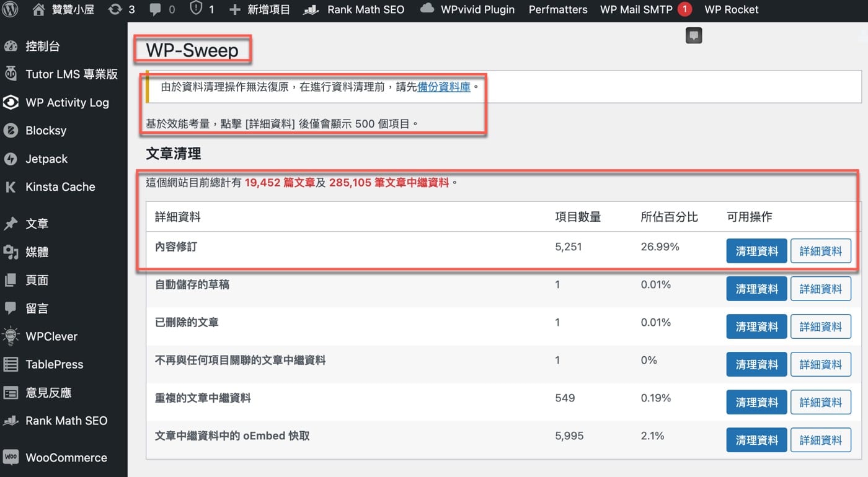Open the updates icon showing 3
Viewport: 868px width, 477px height.
115,9
